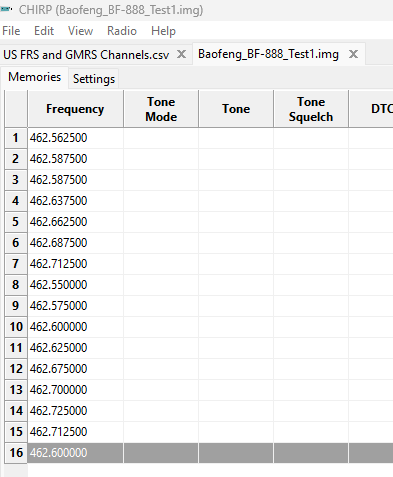Click the CHIRP app icon in the title bar

(6, 9)
